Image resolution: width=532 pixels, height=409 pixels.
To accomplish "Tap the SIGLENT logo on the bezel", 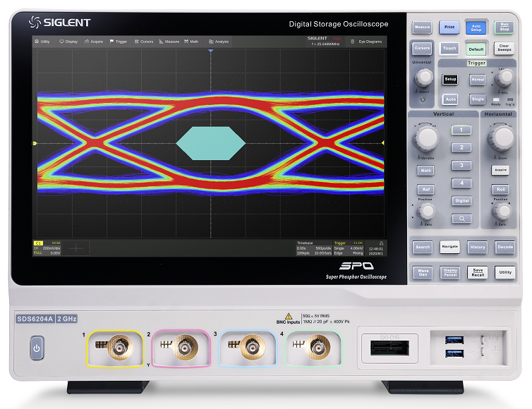I will [x=60, y=23].
